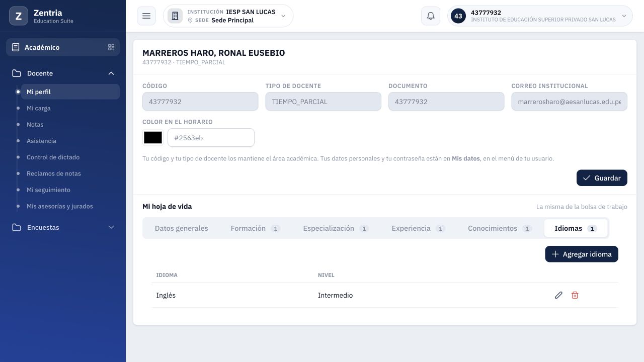Edit the Inglés language row
The height and width of the screenshot is (362, 644).
click(x=558, y=295)
